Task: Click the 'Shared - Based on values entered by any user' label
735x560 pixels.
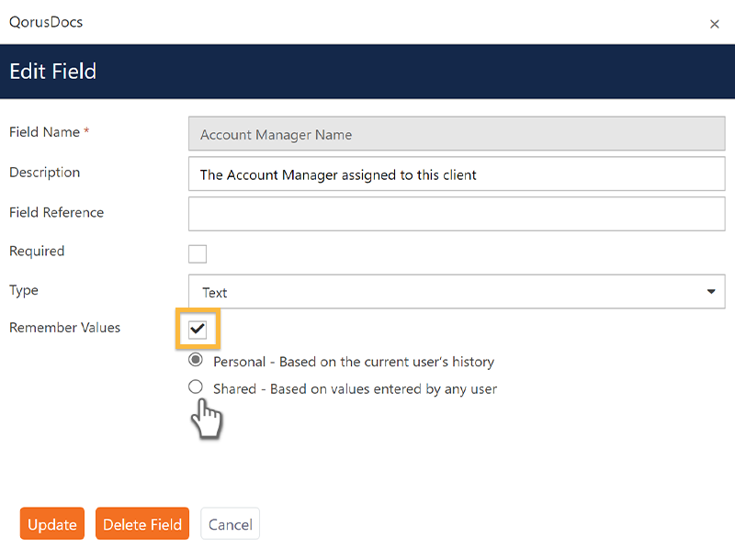Action: [x=355, y=389]
